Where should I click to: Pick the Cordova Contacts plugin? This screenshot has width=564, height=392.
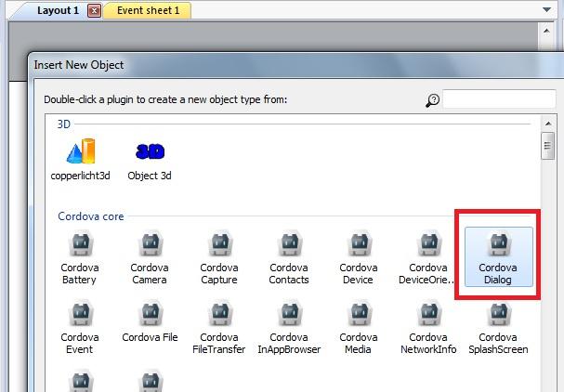coord(289,257)
